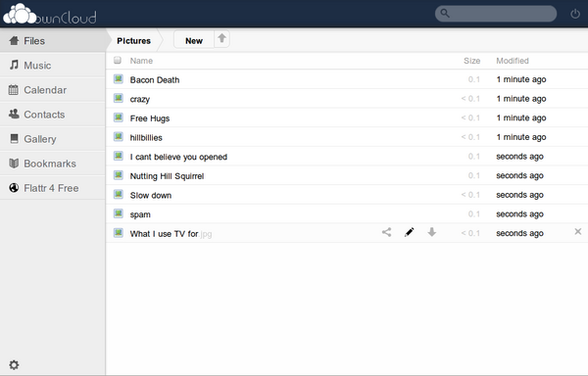Delete What I use TV for using the X icon

[x=578, y=232]
